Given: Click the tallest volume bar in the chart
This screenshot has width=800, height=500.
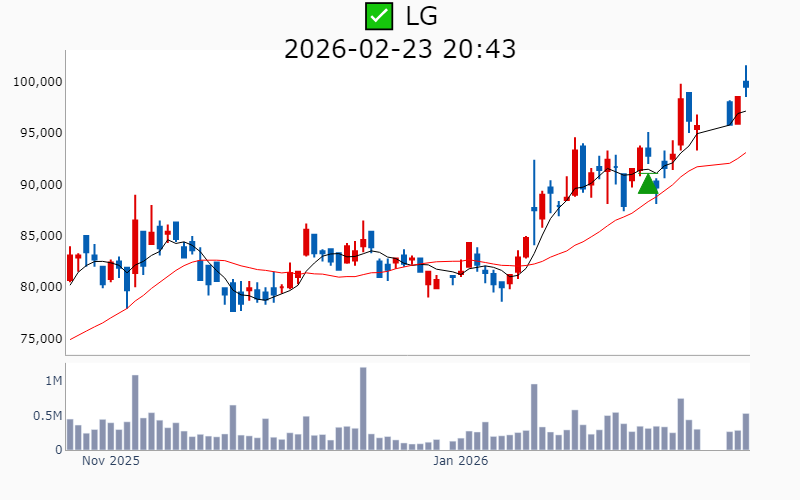Looking at the screenshot, I should [x=363, y=409].
